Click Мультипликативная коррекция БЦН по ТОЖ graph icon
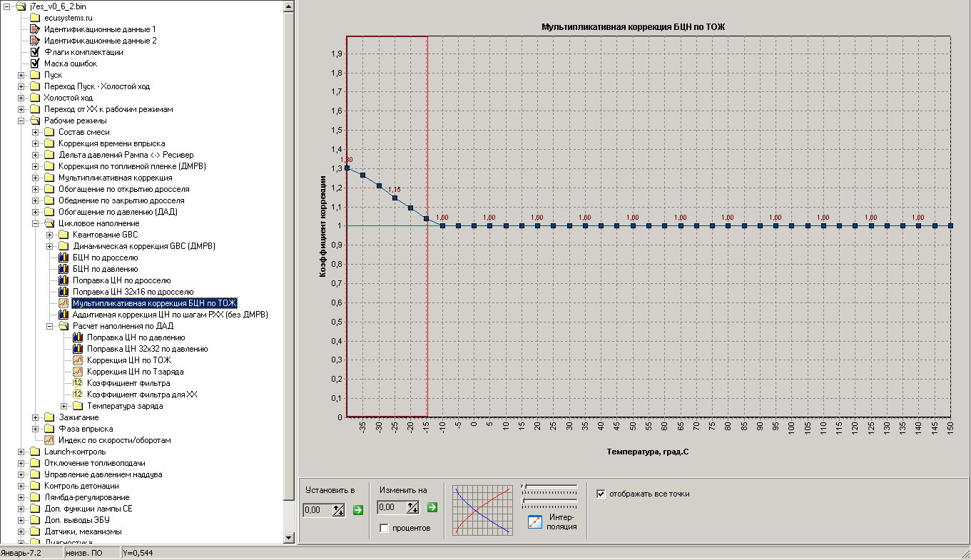The image size is (971, 560). pyautogui.click(x=63, y=303)
